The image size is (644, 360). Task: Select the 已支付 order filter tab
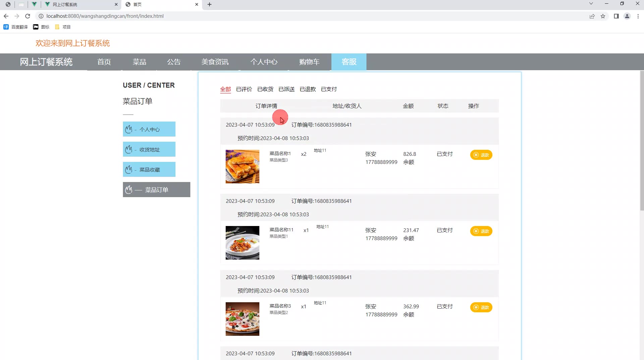tap(329, 89)
